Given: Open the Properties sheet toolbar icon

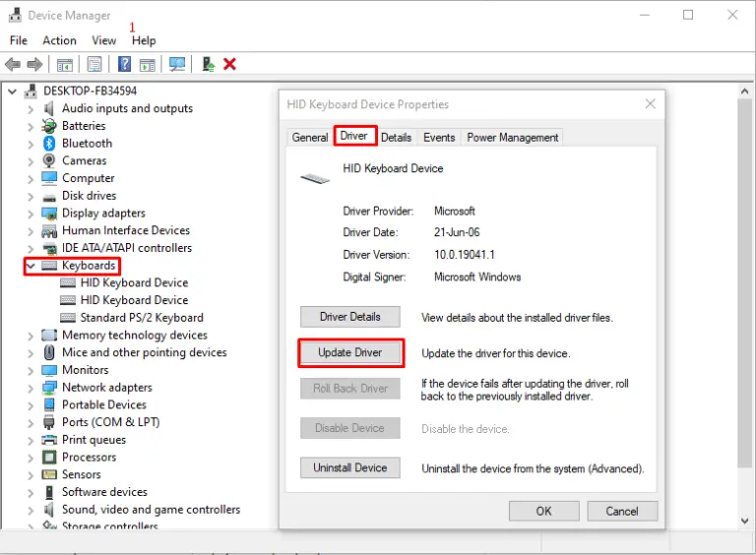Looking at the screenshot, I should coord(94,64).
